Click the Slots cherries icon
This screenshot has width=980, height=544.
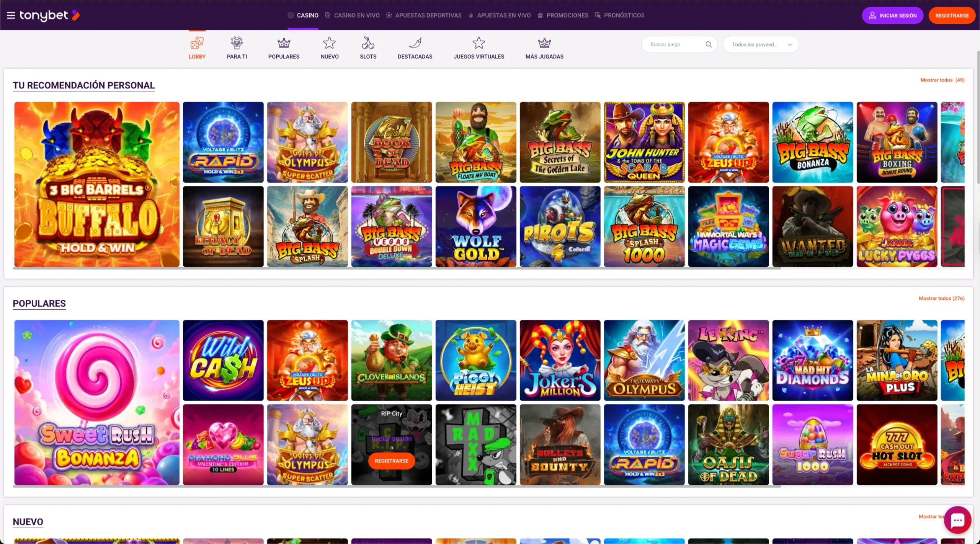coord(368,43)
